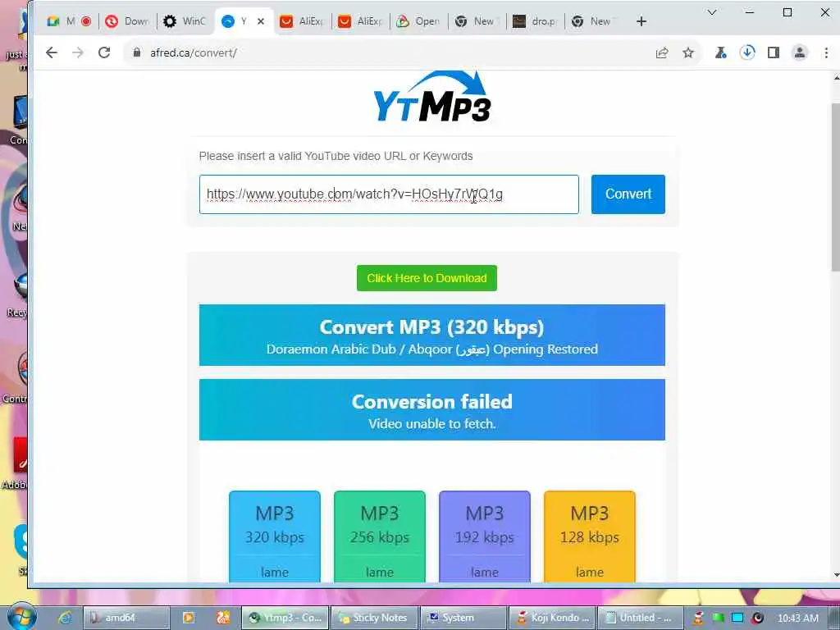Reload the afred.ca page
Screen dimensions: 840x630
104,52
